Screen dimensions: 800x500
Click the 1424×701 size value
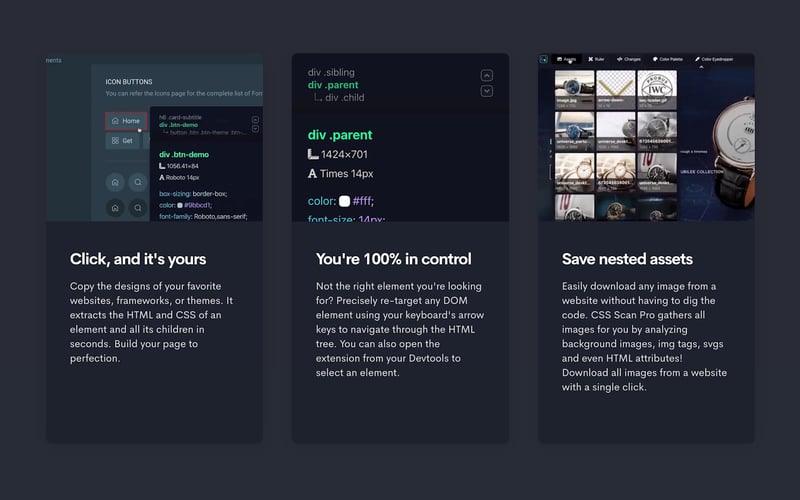click(344, 154)
